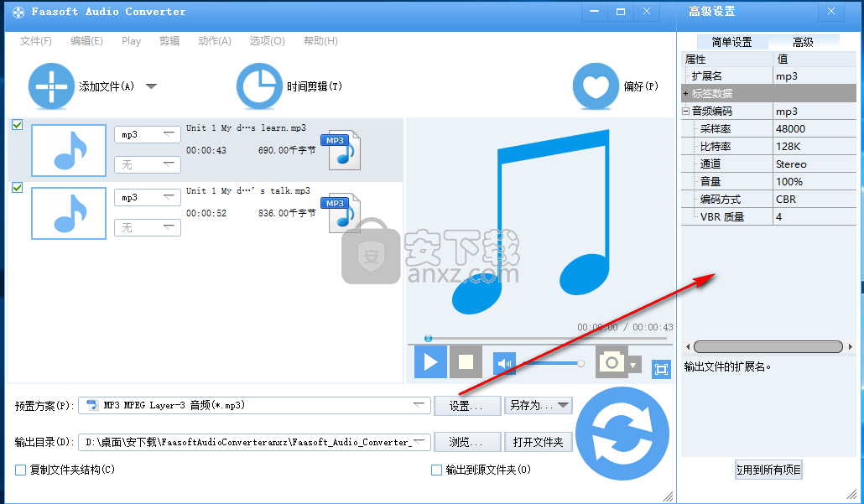The width and height of the screenshot is (864, 504).
Task: Open mp3 format dropdown for learn.mp3
Action: tap(148, 134)
